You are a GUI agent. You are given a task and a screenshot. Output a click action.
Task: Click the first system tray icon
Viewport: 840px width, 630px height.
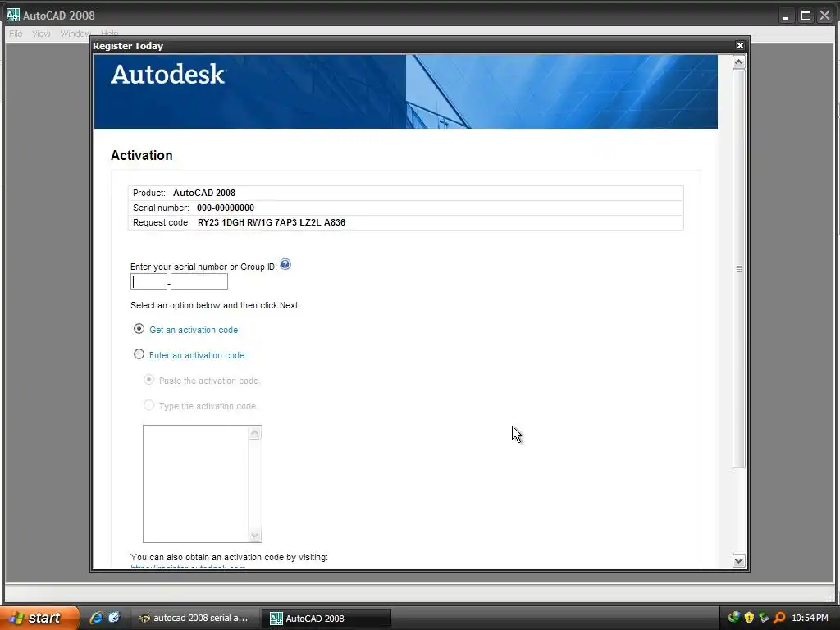734,618
